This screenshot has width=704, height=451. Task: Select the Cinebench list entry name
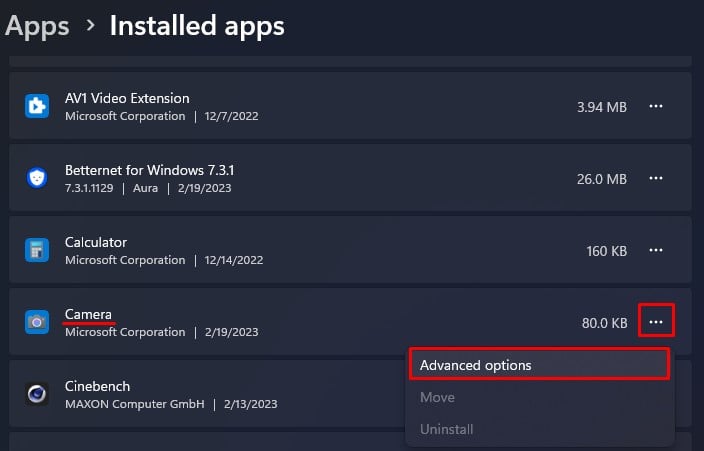click(x=97, y=386)
